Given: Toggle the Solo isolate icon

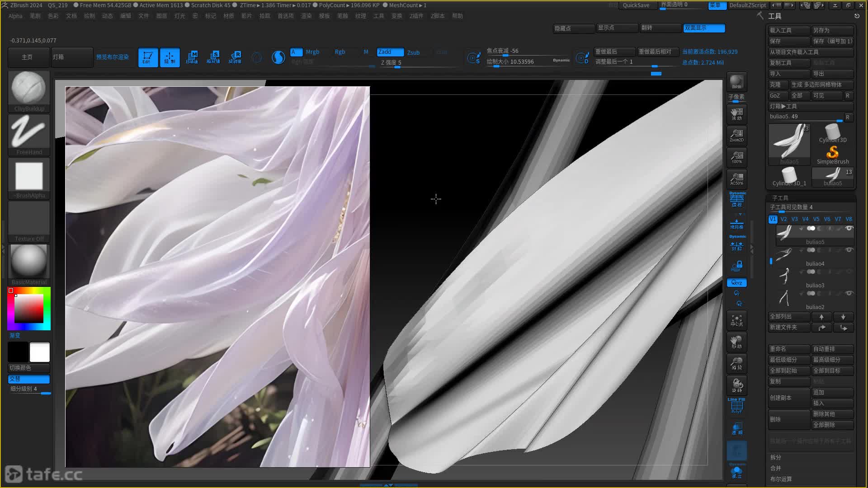Looking at the screenshot, I should pos(736,472).
